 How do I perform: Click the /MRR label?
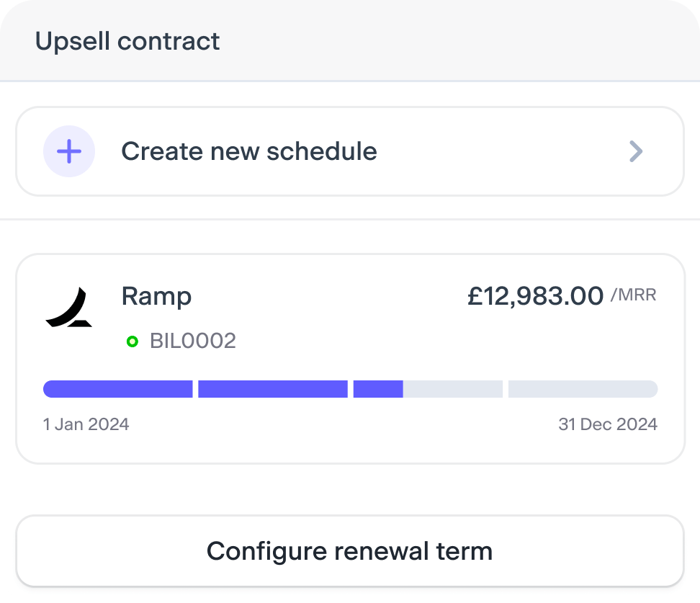pyautogui.click(x=633, y=295)
